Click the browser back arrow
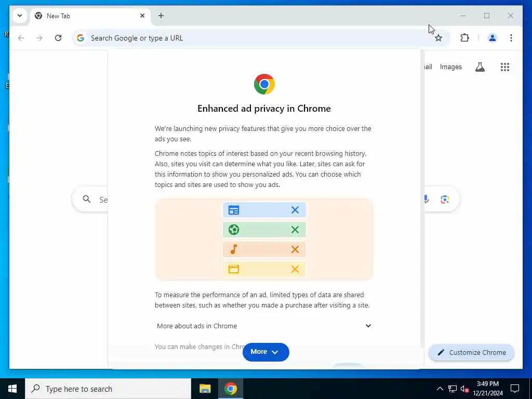532x399 pixels. [x=21, y=38]
